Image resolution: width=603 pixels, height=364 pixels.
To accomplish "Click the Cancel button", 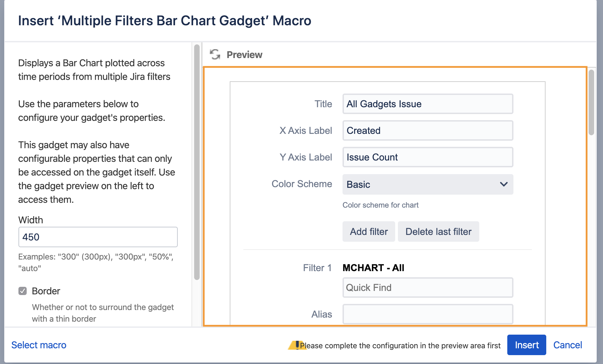I will click(567, 345).
